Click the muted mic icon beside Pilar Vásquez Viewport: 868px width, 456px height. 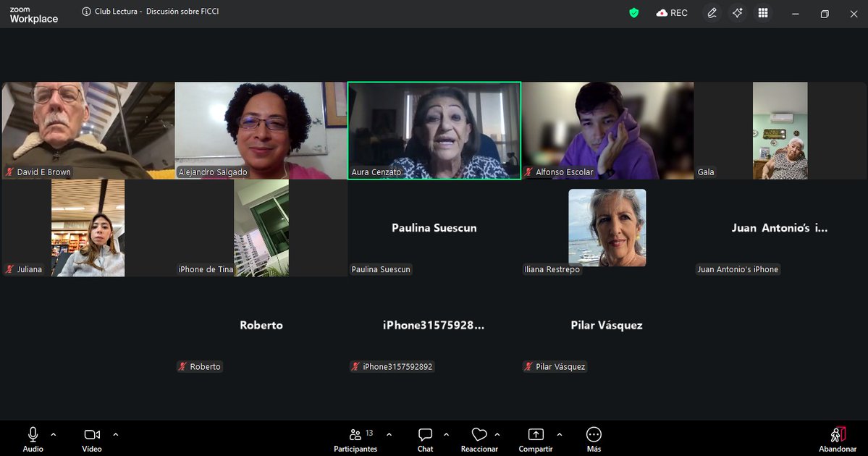point(528,367)
